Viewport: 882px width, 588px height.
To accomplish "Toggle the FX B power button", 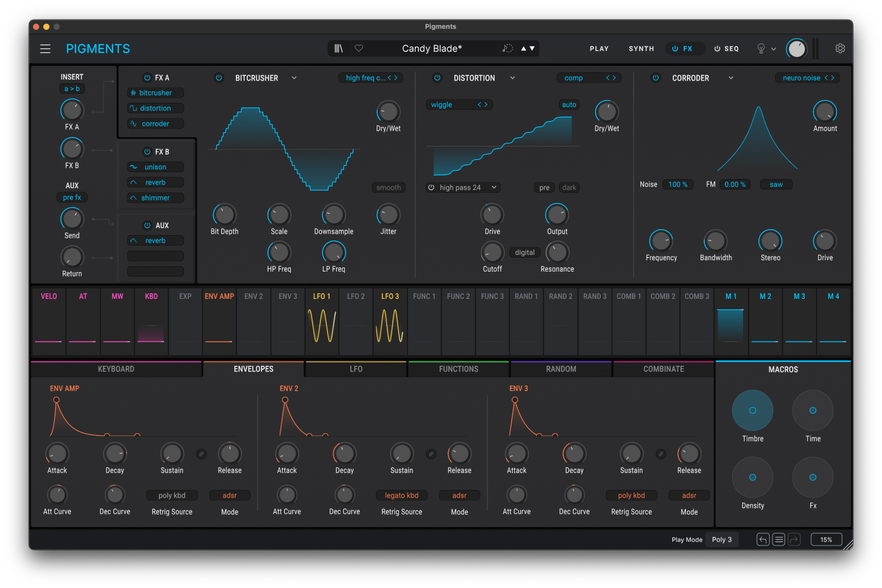I will click(146, 151).
